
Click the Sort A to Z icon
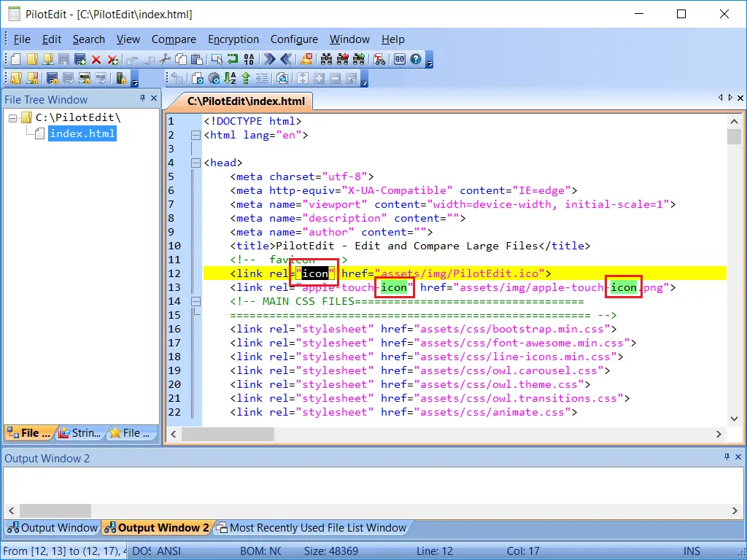point(230,79)
